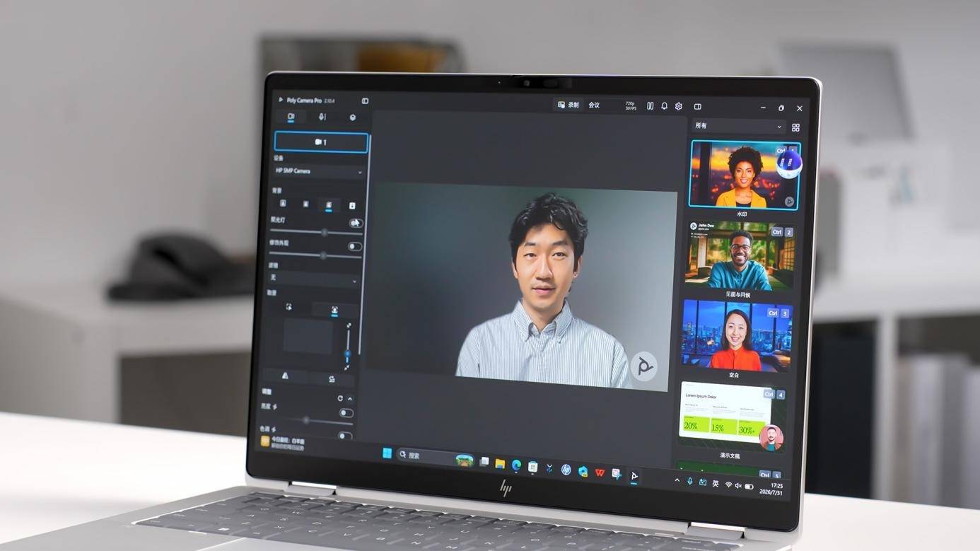Screen dimensions: 980x551
Task: Click the muted volume tray icon
Action: click(x=738, y=486)
